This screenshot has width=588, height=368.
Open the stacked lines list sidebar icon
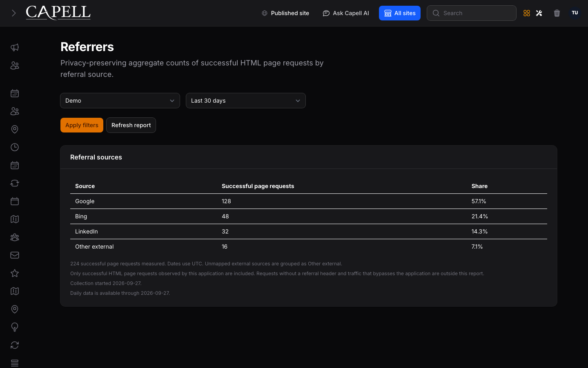point(15,363)
